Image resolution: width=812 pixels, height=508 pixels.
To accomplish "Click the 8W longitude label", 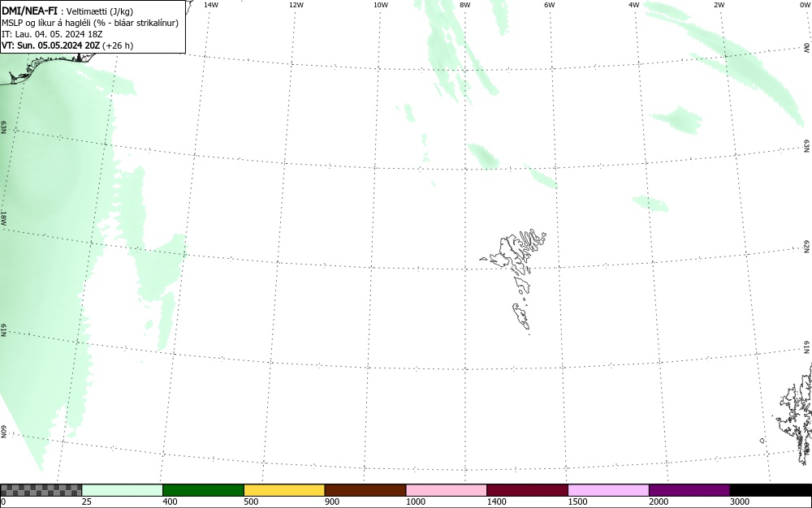I will [465, 5].
